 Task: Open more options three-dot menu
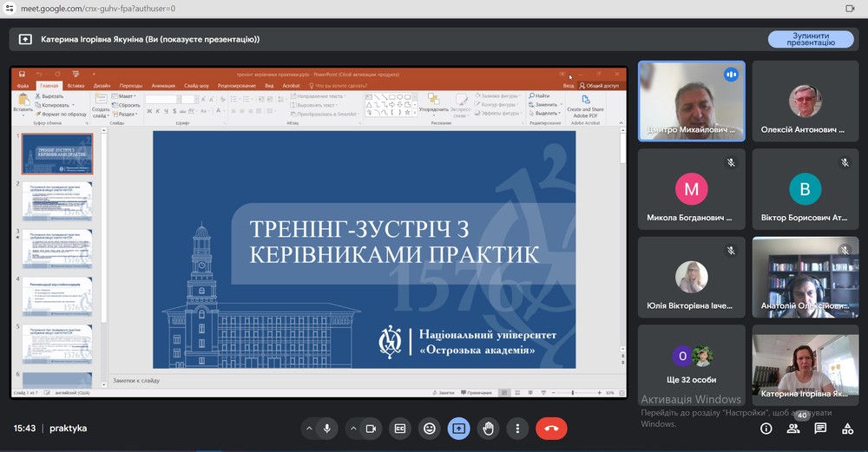coord(517,429)
